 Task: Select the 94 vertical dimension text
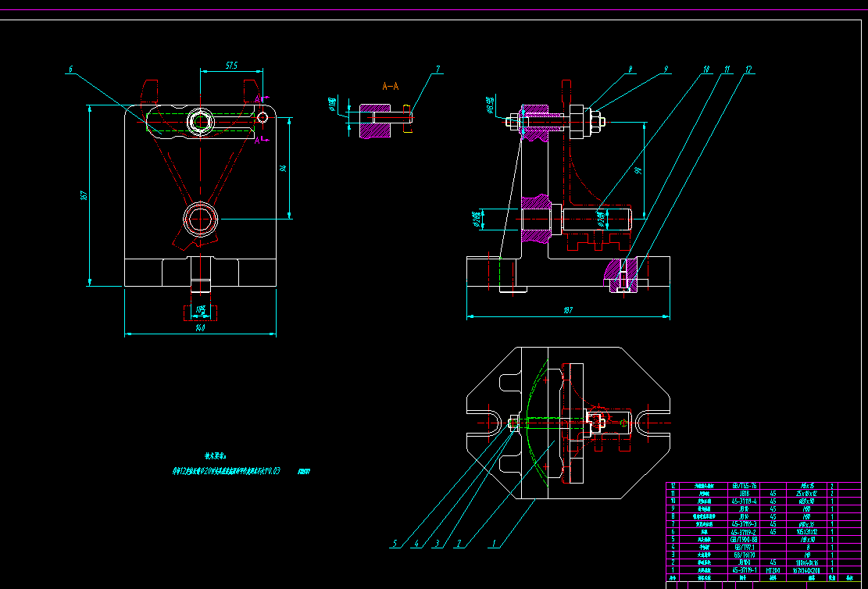284,168
